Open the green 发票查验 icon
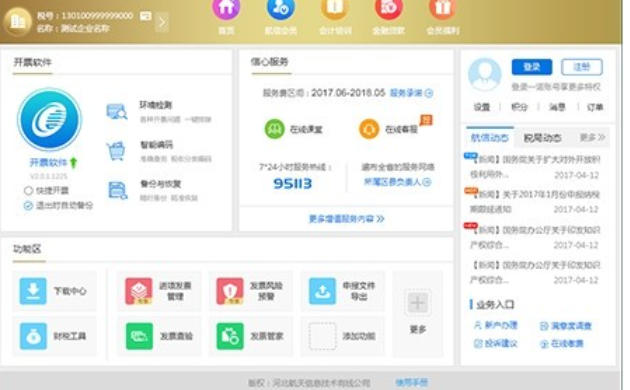The image size is (630, 390). click(139, 336)
